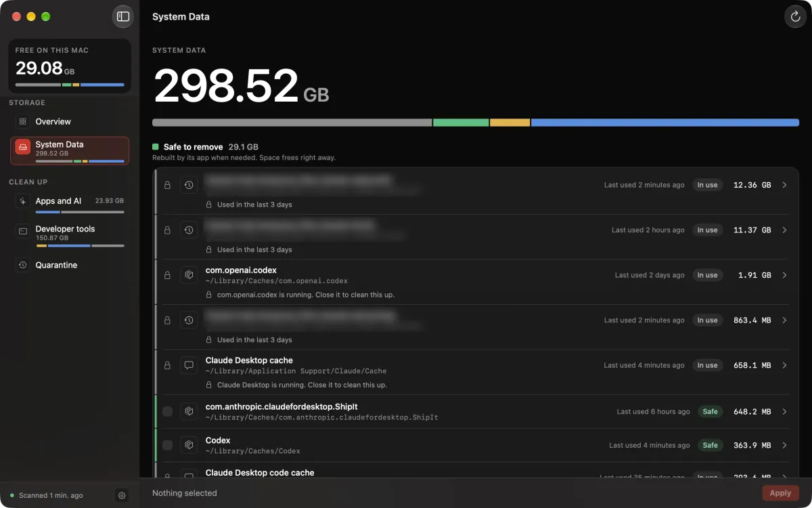Click the package icon beside com.openai.codex
The height and width of the screenshot is (508, 812).
click(x=189, y=275)
